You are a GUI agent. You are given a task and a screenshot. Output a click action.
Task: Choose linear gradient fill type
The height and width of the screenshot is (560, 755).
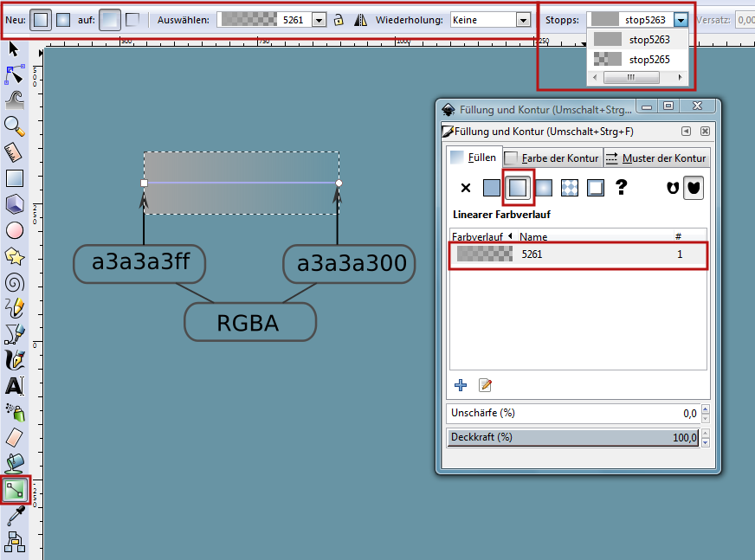pos(518,187)
